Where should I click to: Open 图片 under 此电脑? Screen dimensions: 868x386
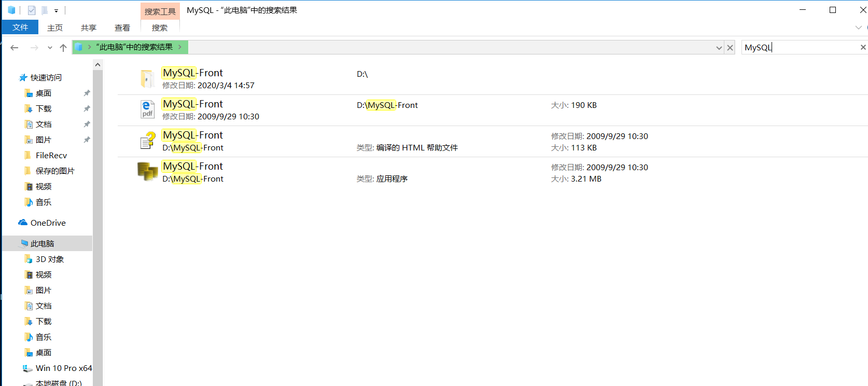44,290
